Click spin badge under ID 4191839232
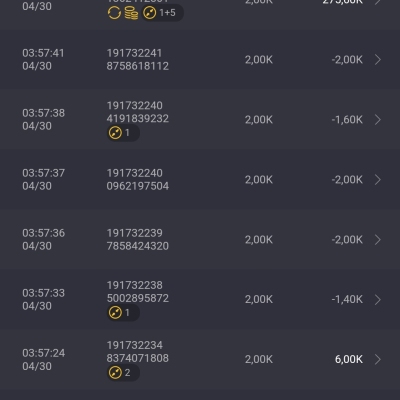The width and height of the screenshot is (400, 400). click(x=123, y=133)
